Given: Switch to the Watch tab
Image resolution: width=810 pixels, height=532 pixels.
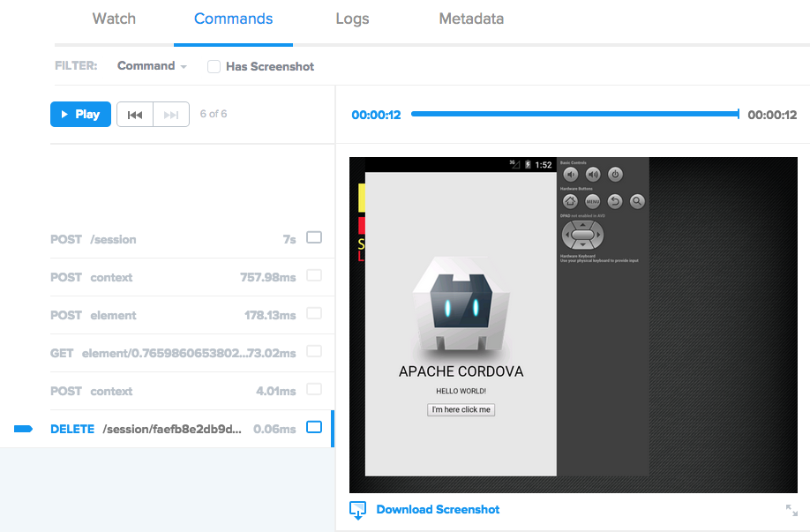Looking at the screenshot, I should (114, 19).
